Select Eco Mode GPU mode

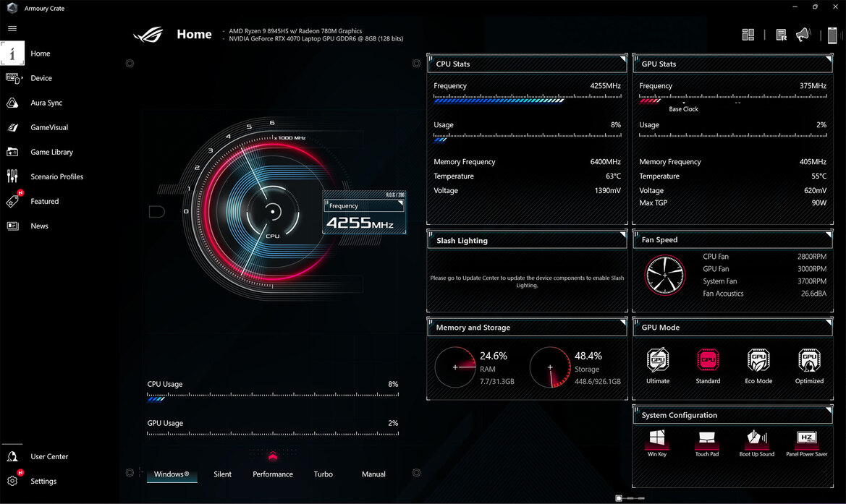click(758, 366)
